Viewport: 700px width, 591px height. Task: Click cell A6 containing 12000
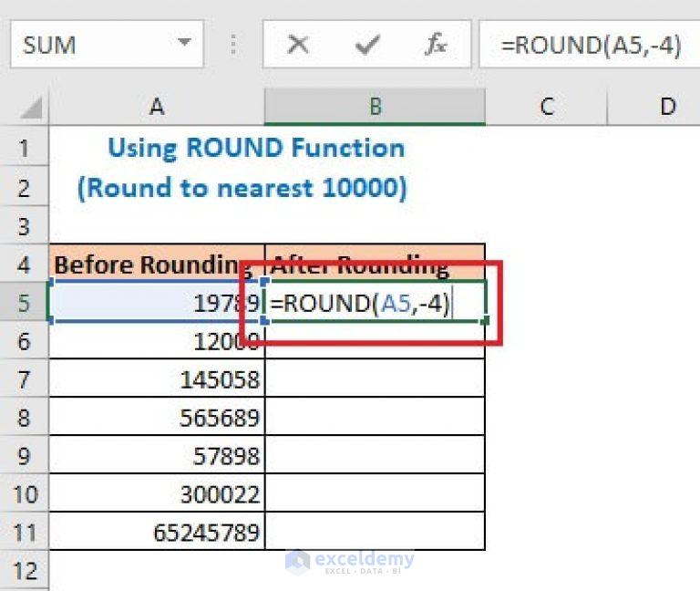pos(157,340)
